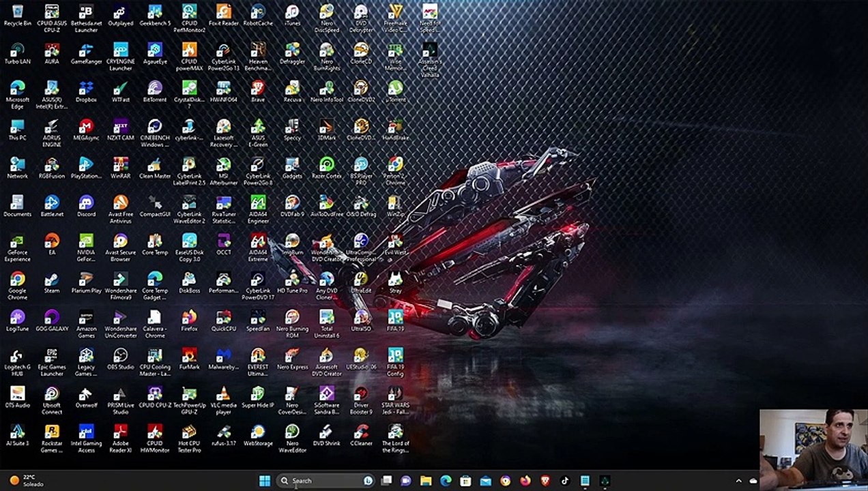Click the GeForce Experience shortcut
Screen dimensions: 868x491
[x=17, y=248]
